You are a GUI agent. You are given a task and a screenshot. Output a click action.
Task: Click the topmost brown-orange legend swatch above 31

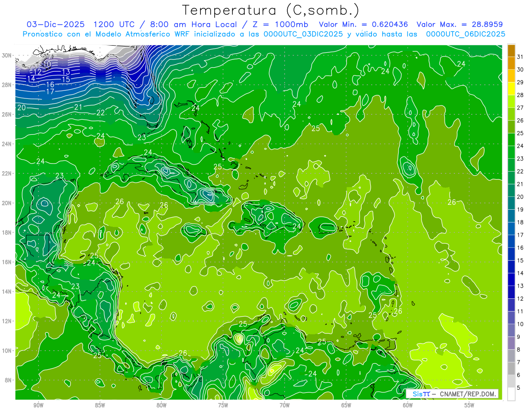[x=512, y=51]
